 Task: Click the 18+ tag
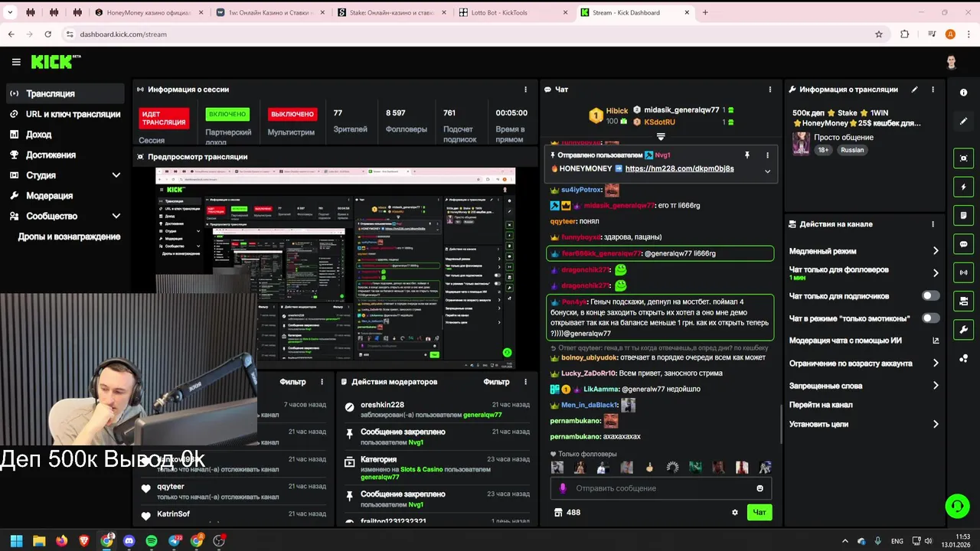pyautogui.click(x=824, y=150)
